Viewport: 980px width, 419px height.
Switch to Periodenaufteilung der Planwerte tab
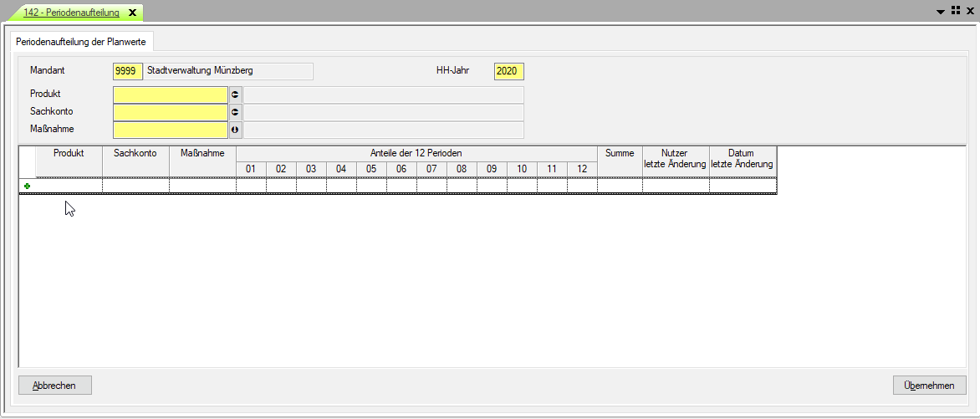click(80, 41)
